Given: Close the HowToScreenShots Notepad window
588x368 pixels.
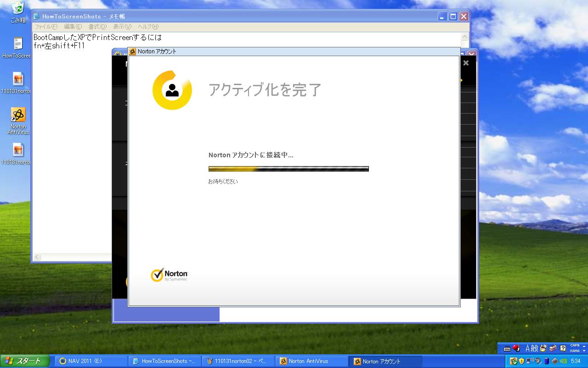Looking at the screenshot, I should coord(464,16).
